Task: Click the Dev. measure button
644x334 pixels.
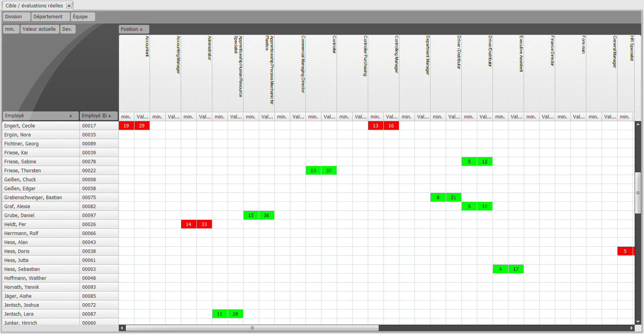Action: (68, 29)
